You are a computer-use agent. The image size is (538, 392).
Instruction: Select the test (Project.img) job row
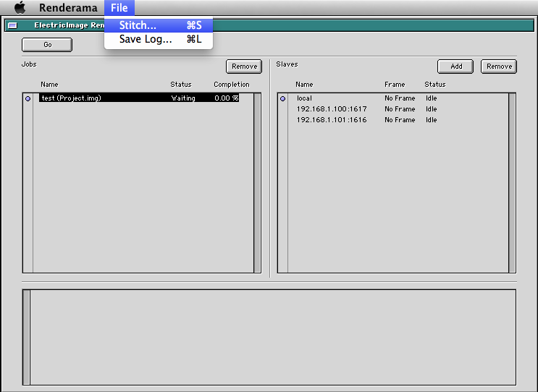click(101, 98)
